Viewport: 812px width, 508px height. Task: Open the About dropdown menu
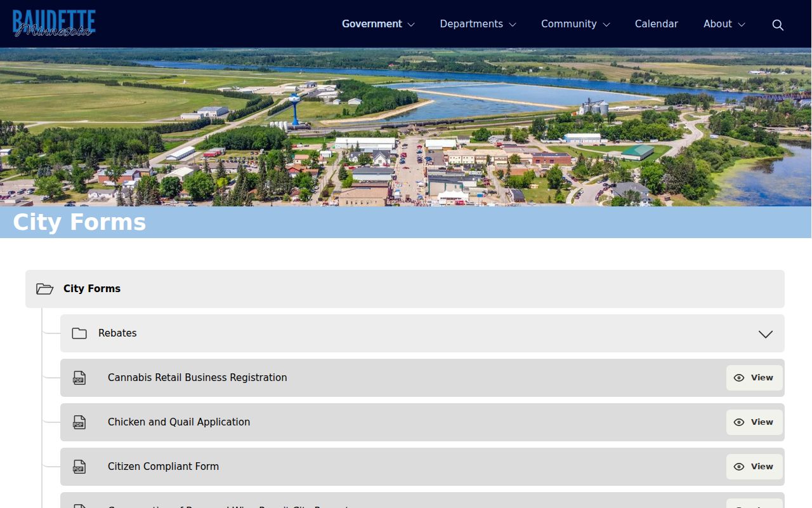tap(724, 24)
